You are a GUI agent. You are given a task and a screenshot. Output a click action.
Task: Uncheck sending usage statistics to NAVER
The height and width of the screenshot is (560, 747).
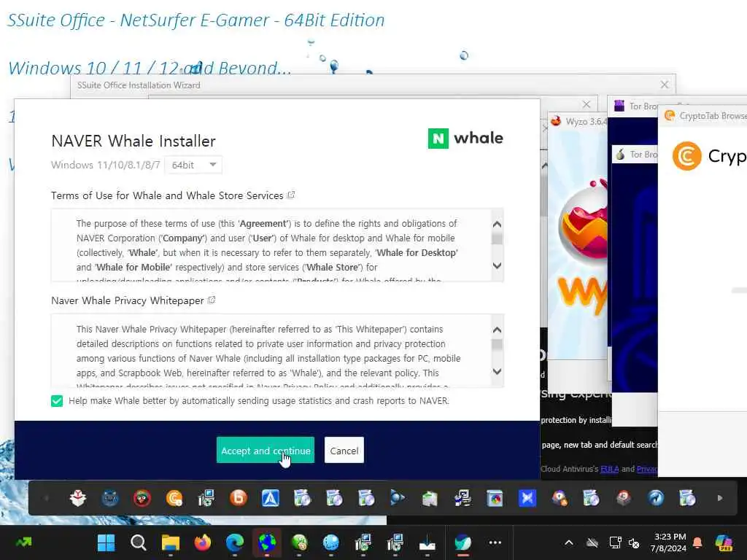point(57,401)
